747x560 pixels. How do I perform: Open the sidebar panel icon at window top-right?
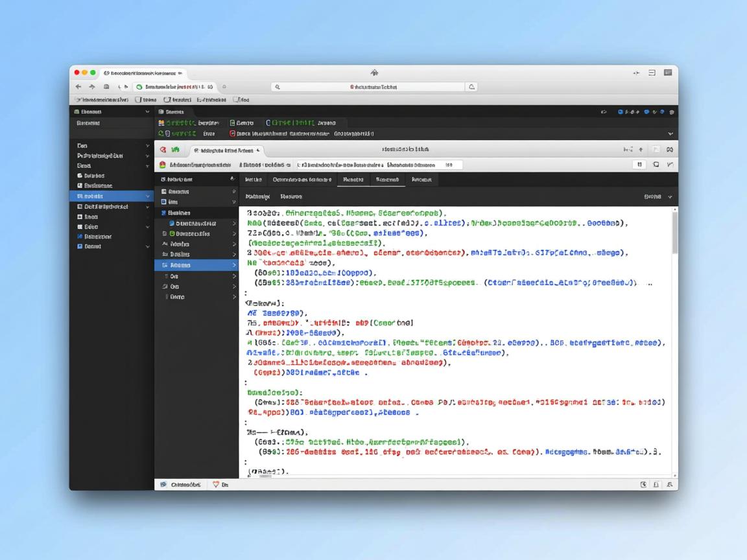667,73
